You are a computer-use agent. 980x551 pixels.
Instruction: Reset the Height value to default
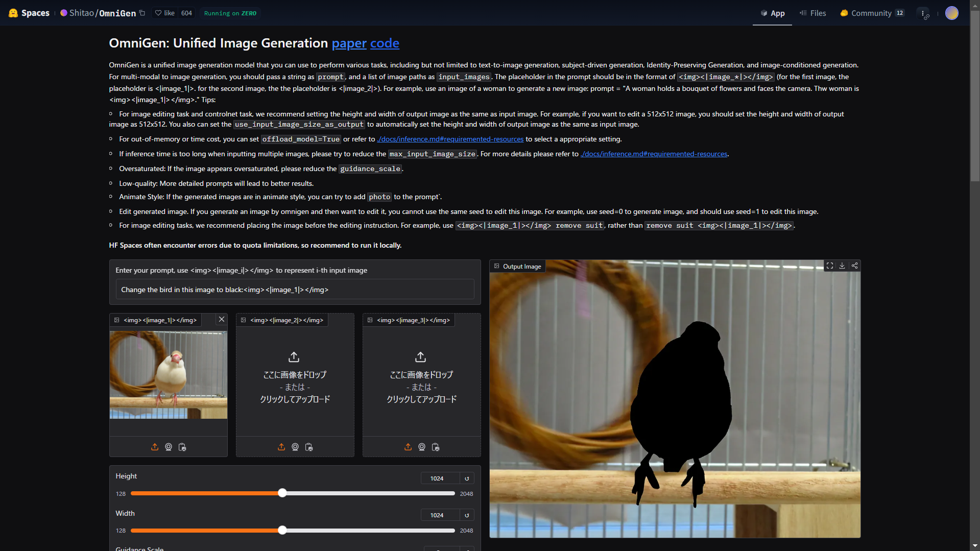click(x=467, y=478)
